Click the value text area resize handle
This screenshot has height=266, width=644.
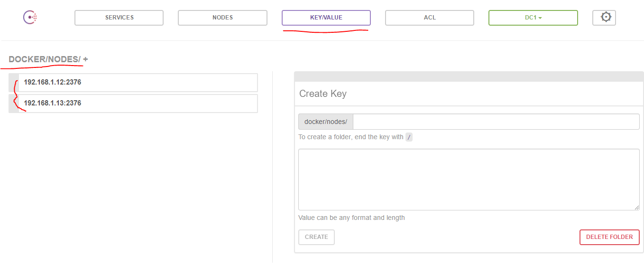(636, 207)
